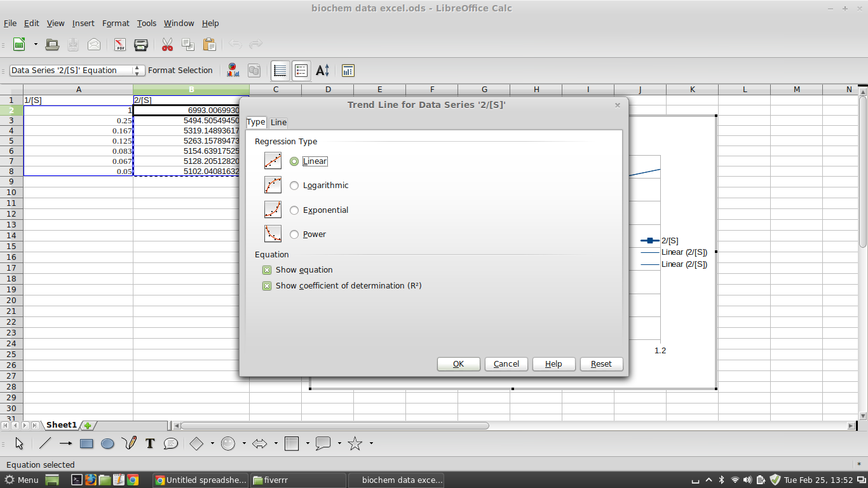Select the Logarithmic regression type
868x488 pixels.
pyautogui.click(x=294, y=185)
